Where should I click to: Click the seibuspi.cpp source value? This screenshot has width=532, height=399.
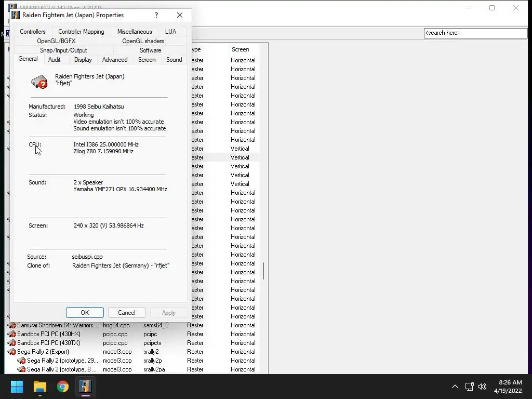tap(87, 257)
